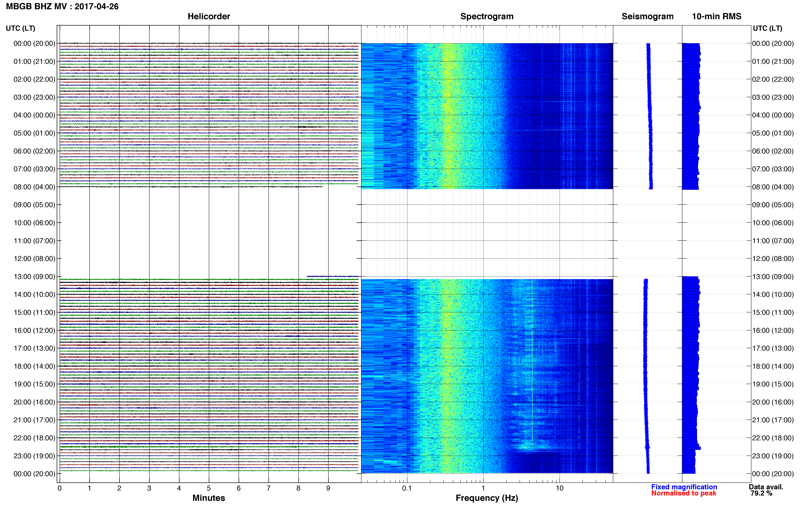Click the 'Normalised to peak' legend text

(x=684, y=493)
